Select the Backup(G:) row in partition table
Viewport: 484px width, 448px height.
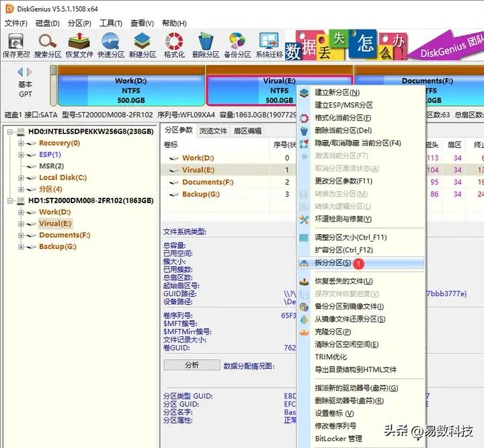click(229, 194)
